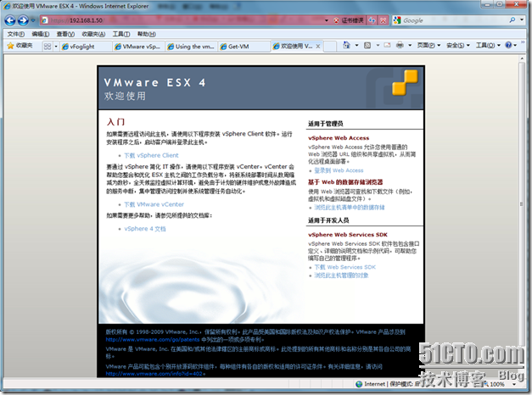The image size is (532, 395).
Task: Open the vmware.com/go/patents link
Action: (153, 339)
